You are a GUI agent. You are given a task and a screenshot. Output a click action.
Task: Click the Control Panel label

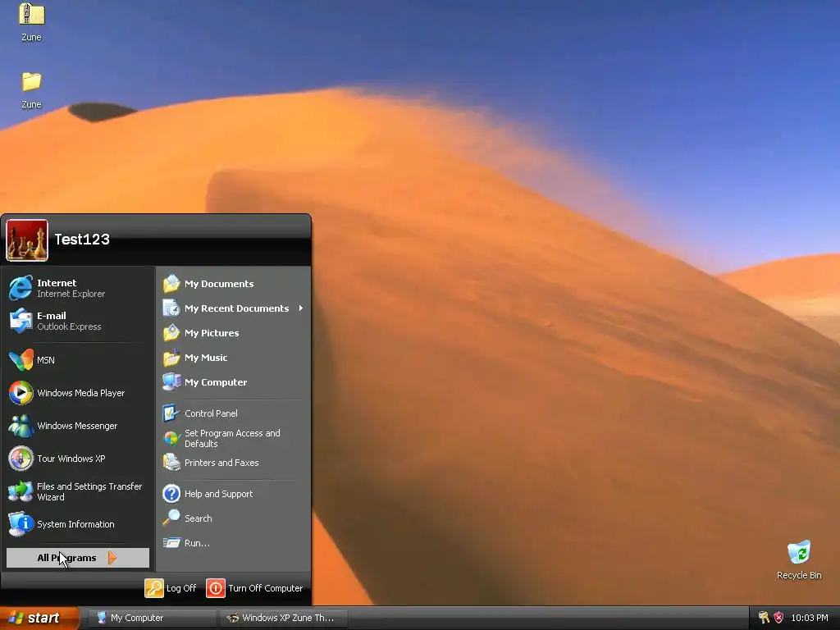pos(211,413)
